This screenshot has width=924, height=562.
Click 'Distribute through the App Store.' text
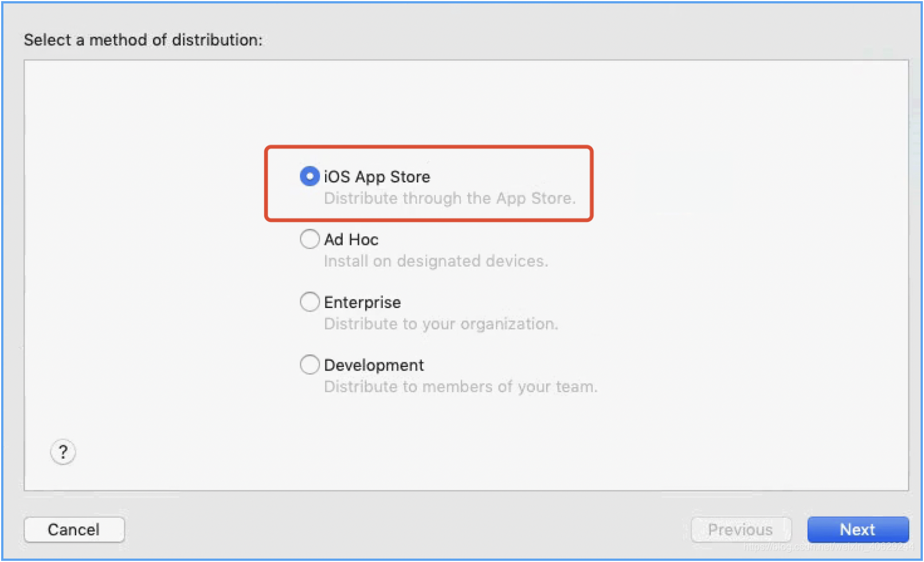pos(450,198)
